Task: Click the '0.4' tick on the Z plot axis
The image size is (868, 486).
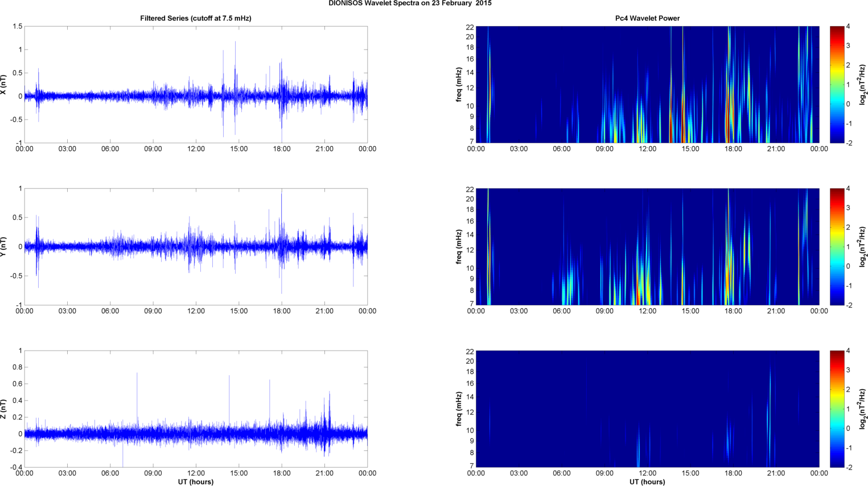Action: point(17,401)
